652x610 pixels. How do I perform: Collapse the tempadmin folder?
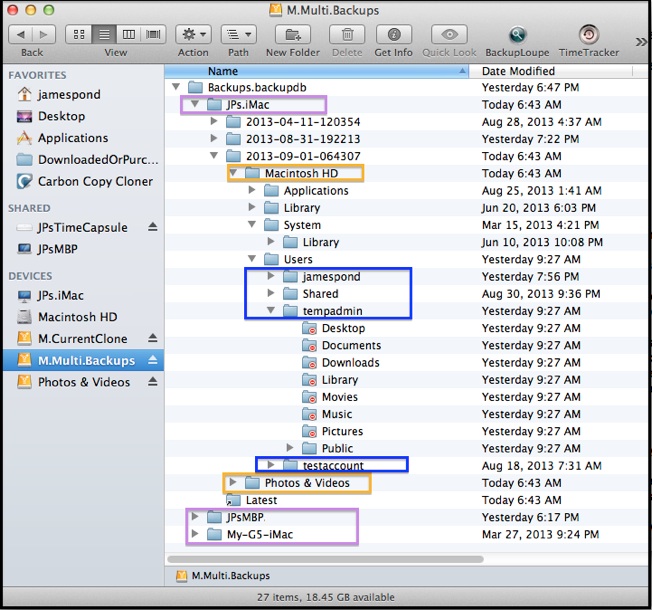coord(271,311)
